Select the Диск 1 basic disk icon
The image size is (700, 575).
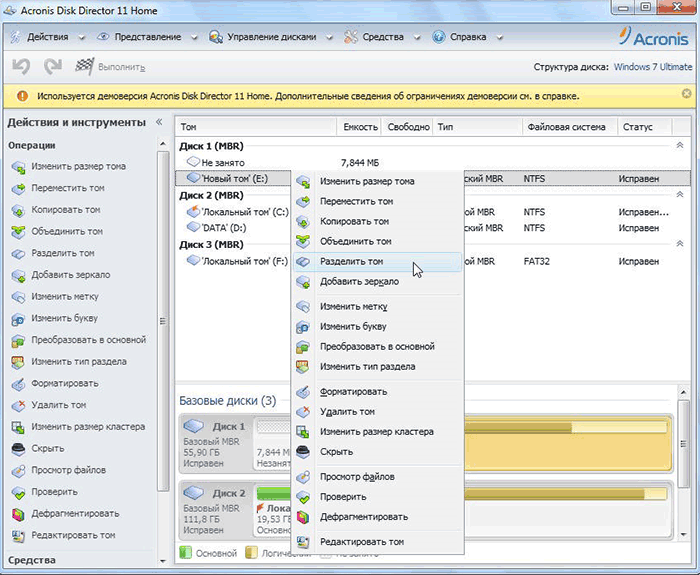[x=193, y=426]
